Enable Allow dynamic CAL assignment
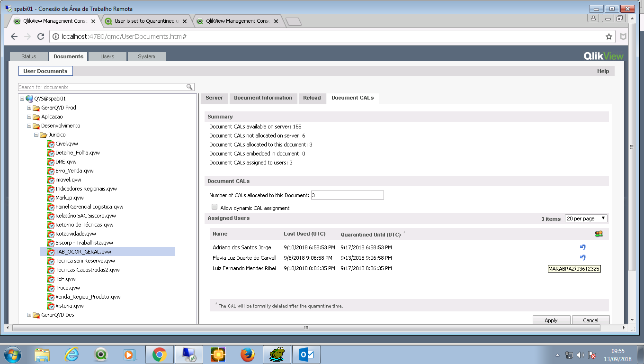This screenshot has width=644, height=364. pyautogui.click(x=215, y=207)
